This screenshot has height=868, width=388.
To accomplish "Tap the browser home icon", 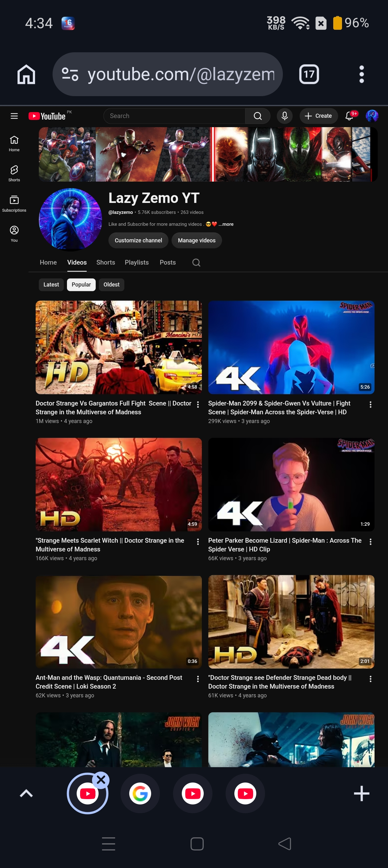I will click(x=26, y=74).
